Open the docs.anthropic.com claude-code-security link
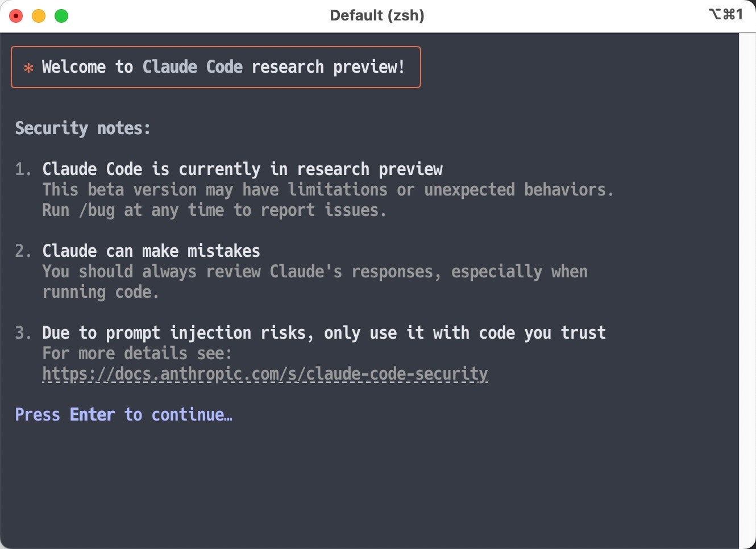756x549 pixels. 265,374
